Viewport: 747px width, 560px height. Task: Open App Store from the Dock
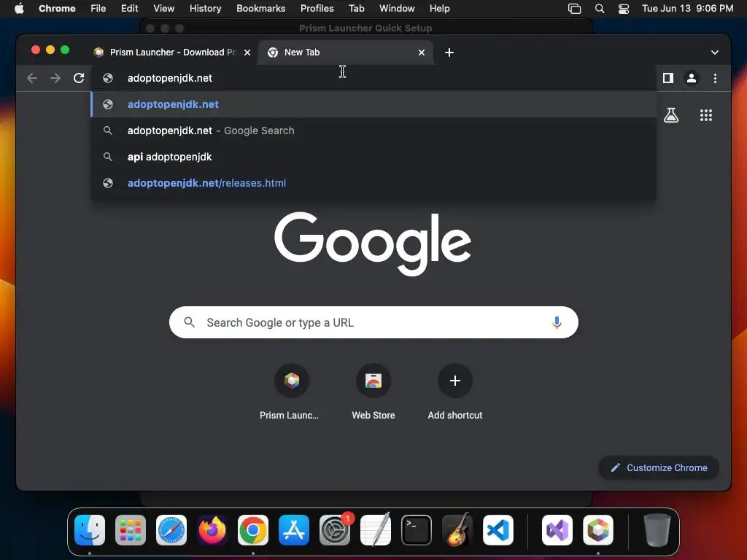click(x=294, y=529)
